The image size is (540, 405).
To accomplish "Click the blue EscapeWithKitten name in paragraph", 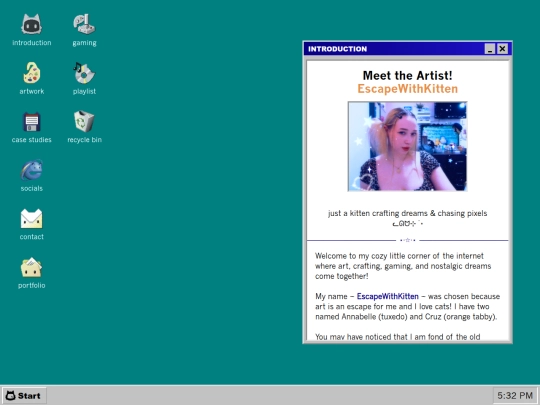I will (387, 297).
